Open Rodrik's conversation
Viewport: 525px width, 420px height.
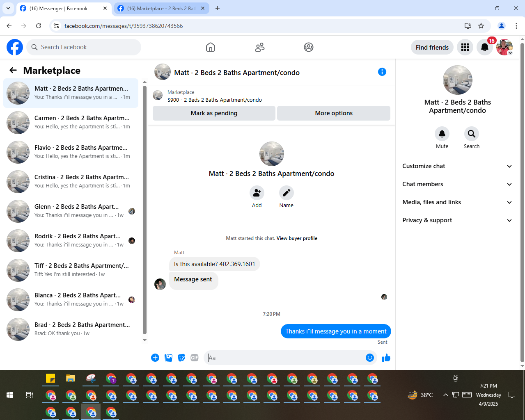[71, 241]
